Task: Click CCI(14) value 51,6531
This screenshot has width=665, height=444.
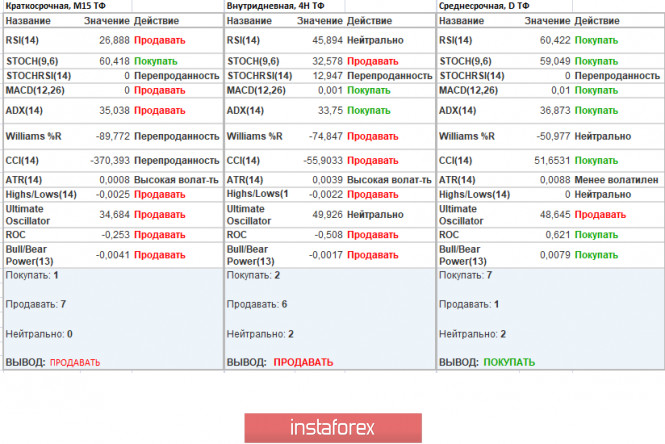Action: tap(552, 161)
